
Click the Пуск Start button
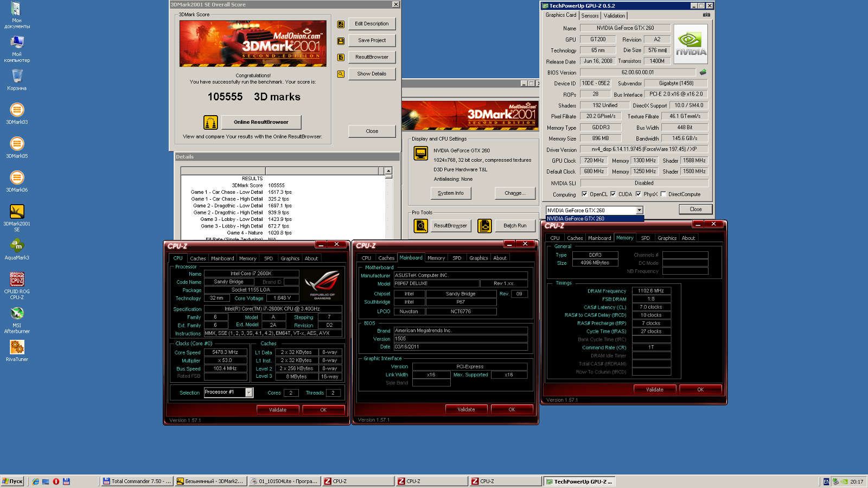click(x=12, y=481)
